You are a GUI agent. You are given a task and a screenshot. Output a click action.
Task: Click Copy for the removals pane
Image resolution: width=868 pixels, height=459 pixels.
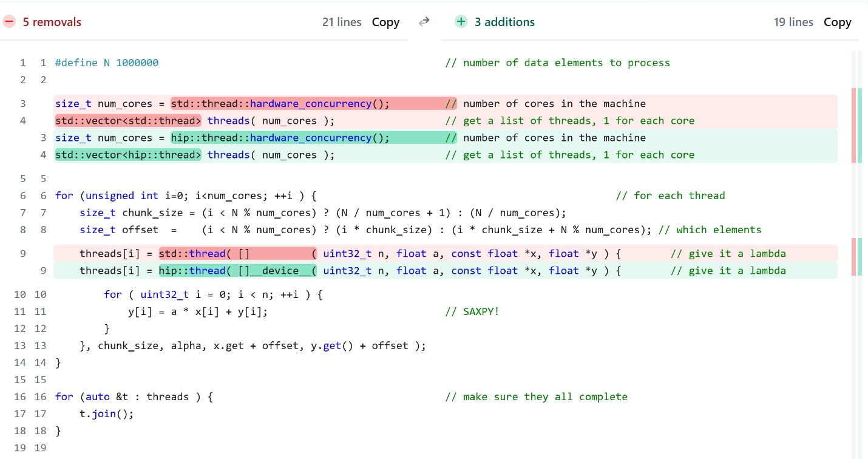pos(385,21)
